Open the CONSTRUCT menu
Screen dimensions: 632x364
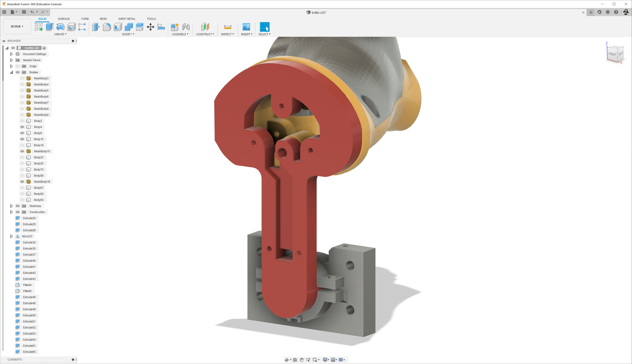click(205, 34)
